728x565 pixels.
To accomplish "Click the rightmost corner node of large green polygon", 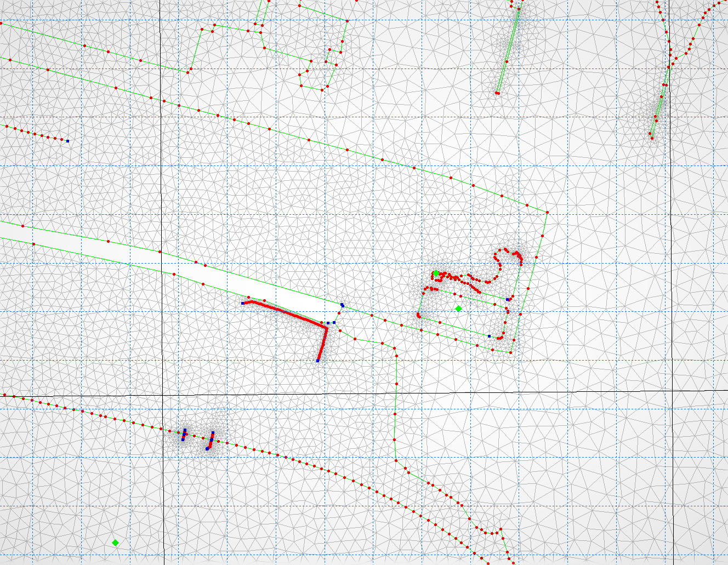I will coord(547,212).
